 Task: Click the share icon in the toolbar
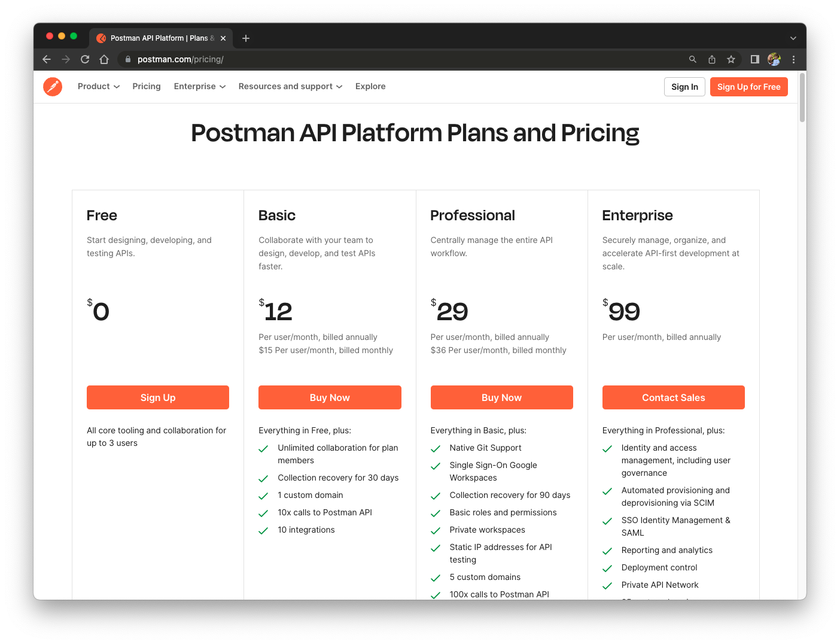pyautogui.click(x=711, y=59)
